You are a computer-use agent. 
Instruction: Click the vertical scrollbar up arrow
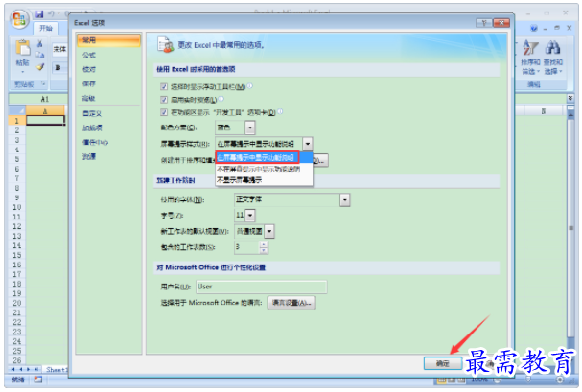570,114
